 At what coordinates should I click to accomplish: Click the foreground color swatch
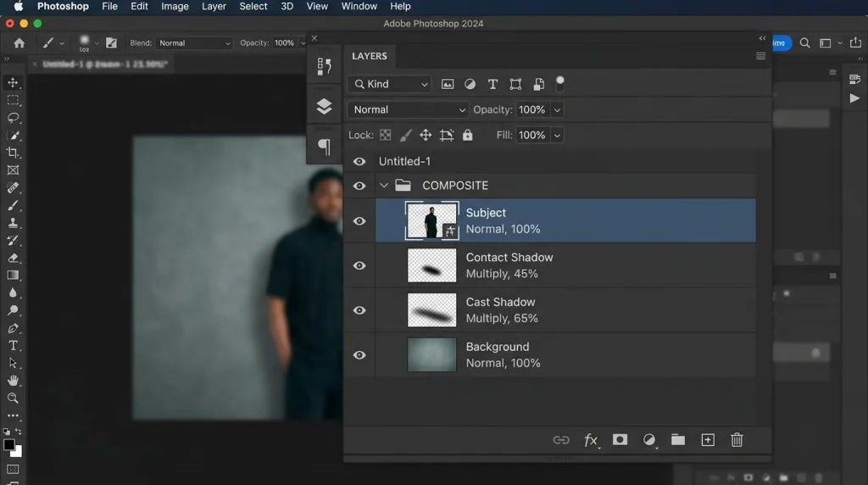click(8, 445)
